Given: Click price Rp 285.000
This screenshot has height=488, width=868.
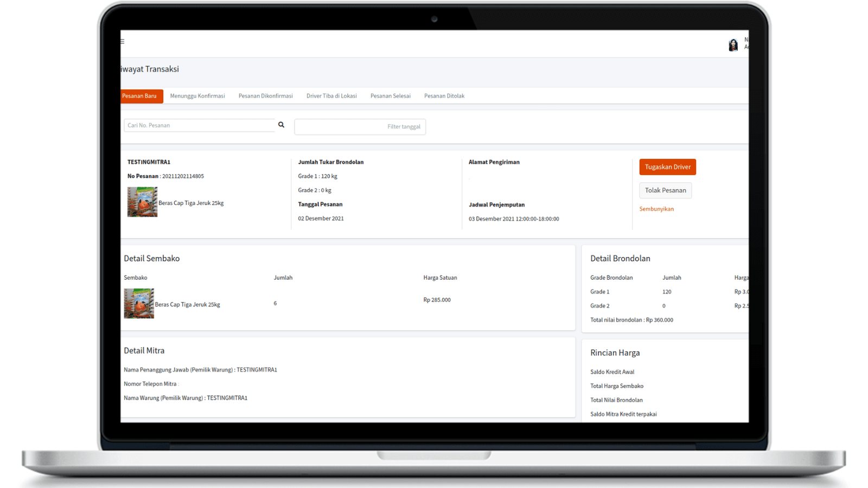Looking at the screenshot, I should click(x=437, y=300).
